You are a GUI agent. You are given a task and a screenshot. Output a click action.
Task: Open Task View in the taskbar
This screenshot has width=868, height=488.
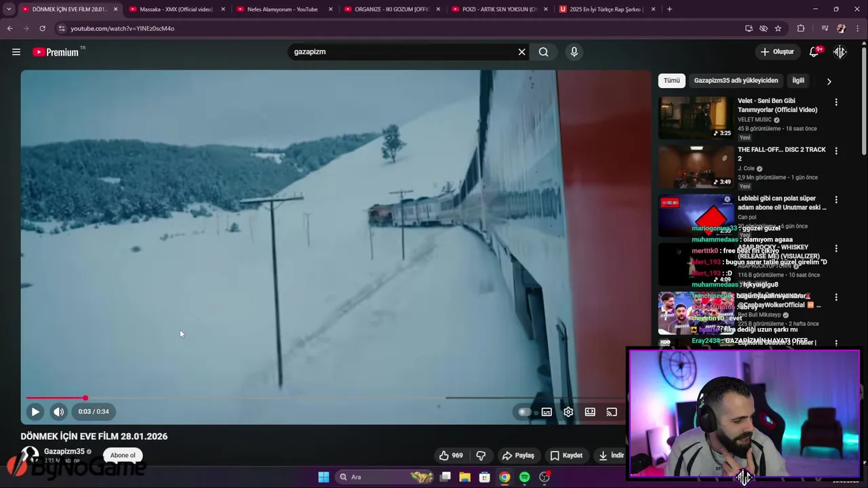[445, 477]
